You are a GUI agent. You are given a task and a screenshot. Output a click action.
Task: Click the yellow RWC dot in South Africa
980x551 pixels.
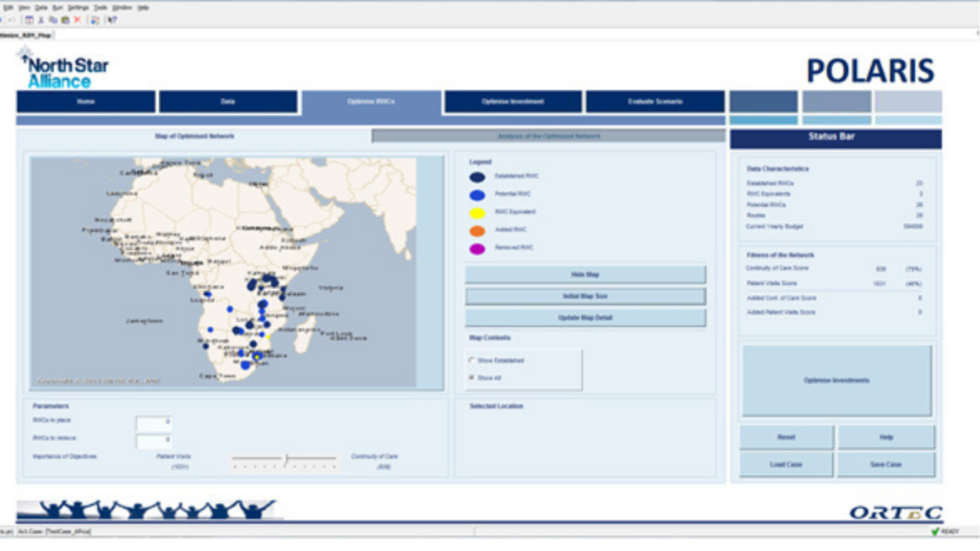click(x=257, y=357)
